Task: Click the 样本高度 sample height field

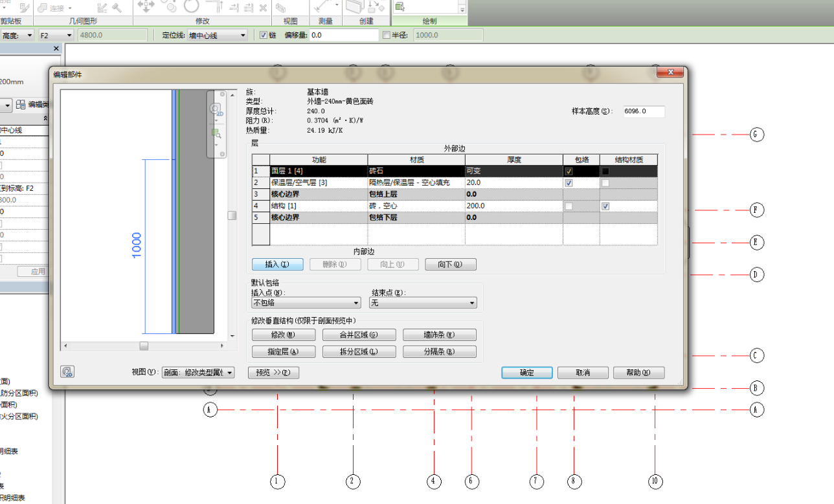Action: tap(644, 112)
